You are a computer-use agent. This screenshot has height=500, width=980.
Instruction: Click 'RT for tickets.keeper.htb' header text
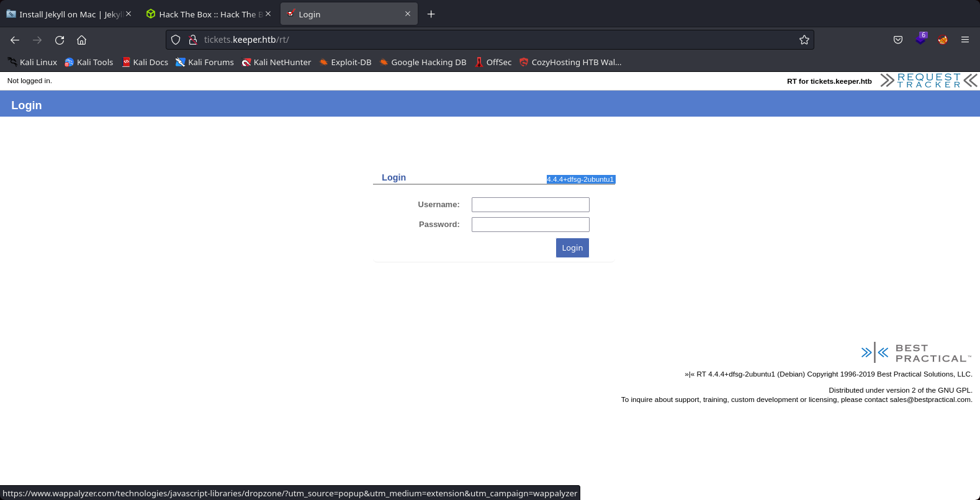tap(829, 81)
